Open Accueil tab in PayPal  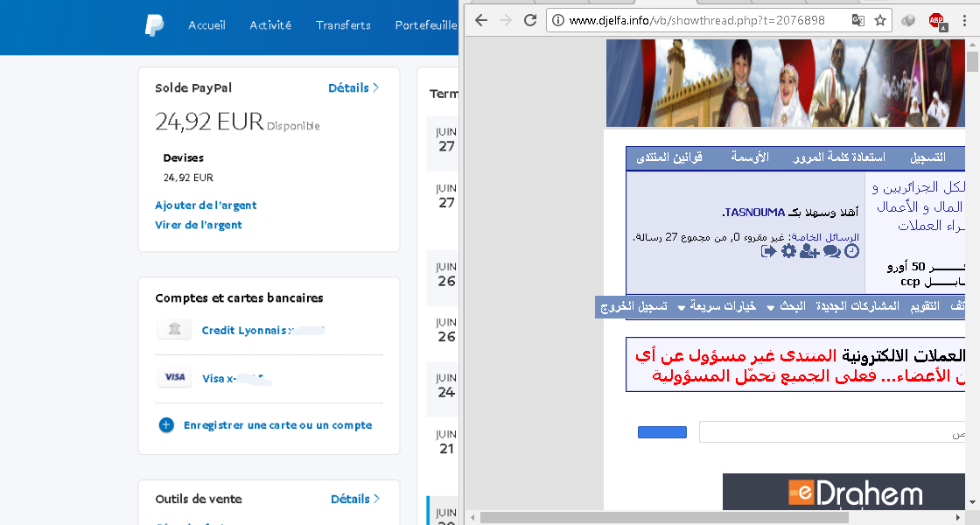(x=206, y=25)
